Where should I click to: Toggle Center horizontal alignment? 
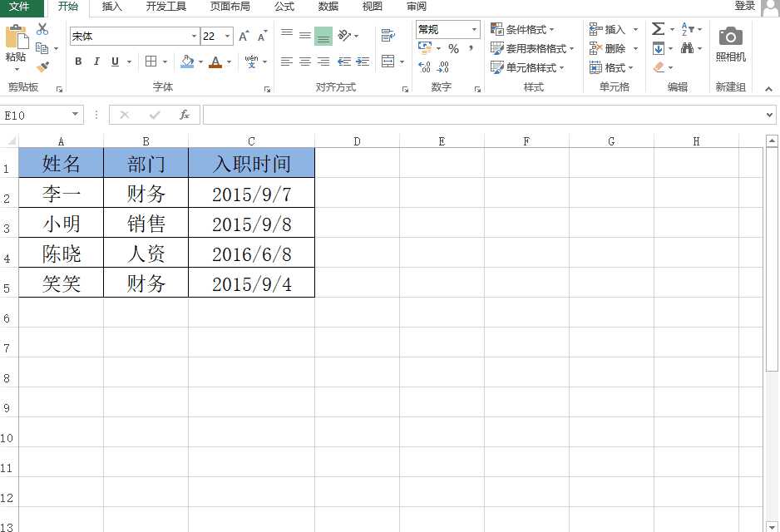(305, 62)
